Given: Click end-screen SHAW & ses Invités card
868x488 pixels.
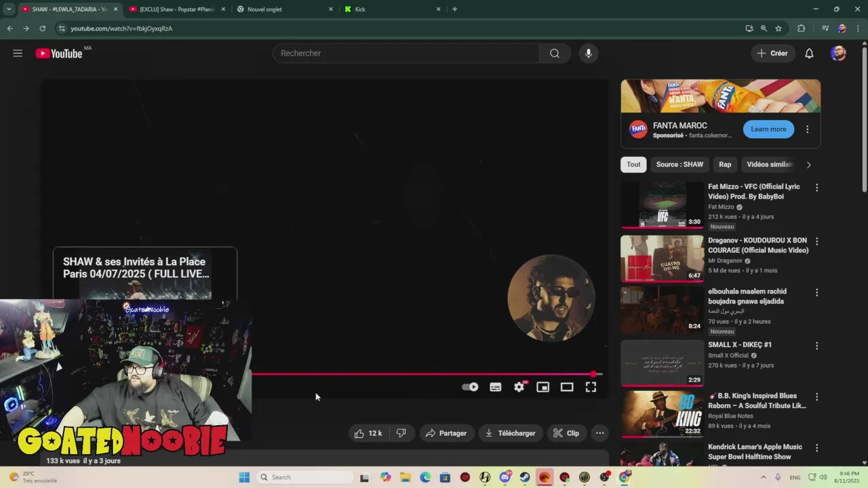Looking at the screenshot, I should (145, 273).
